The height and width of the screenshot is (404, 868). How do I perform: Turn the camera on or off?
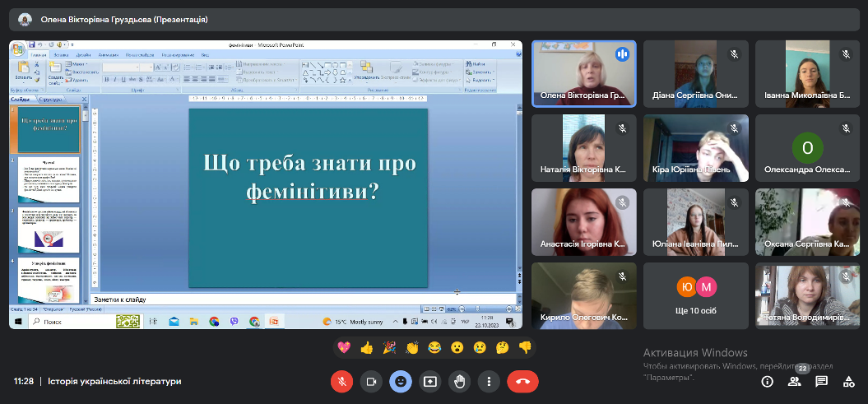(371, 381)
